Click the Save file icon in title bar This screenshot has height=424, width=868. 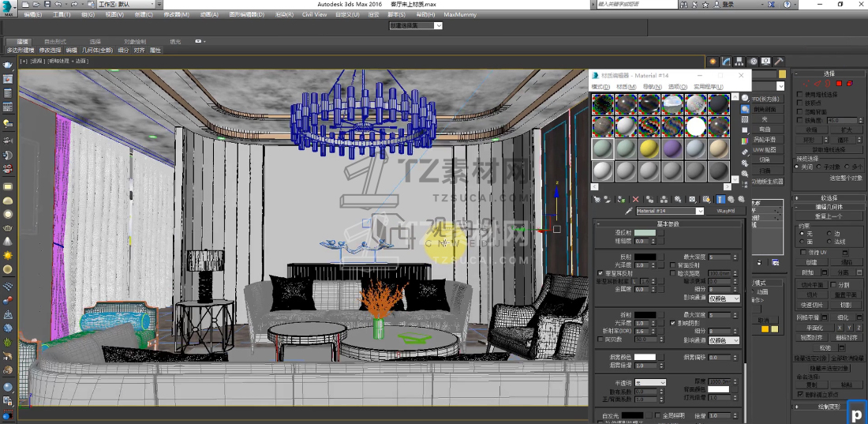[49, 4]
